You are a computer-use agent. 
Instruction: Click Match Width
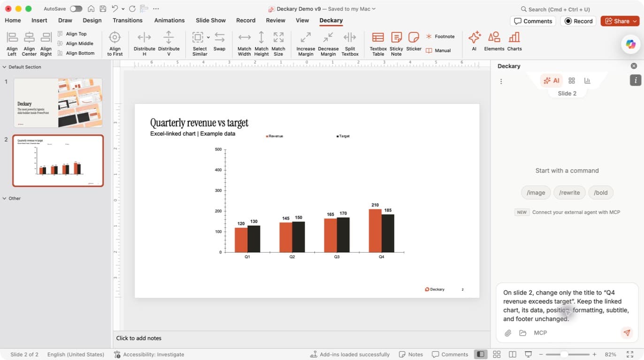[245, 44]
